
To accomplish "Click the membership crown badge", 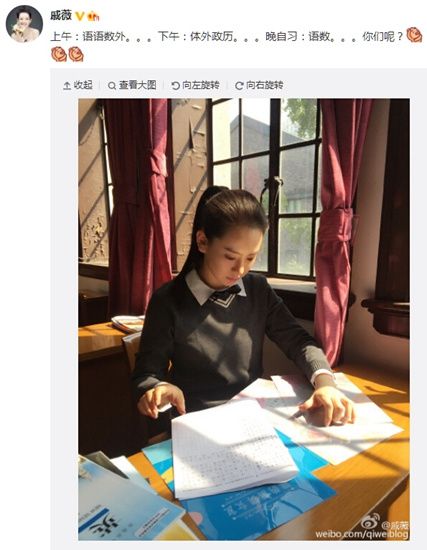I will 93,16.
